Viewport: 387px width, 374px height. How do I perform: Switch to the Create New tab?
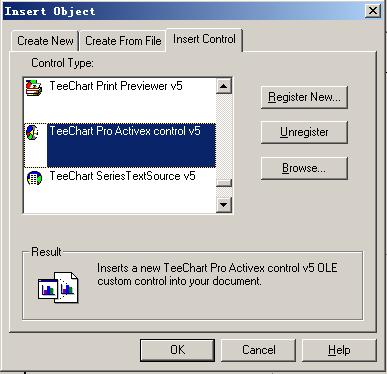tap(45, 41)
